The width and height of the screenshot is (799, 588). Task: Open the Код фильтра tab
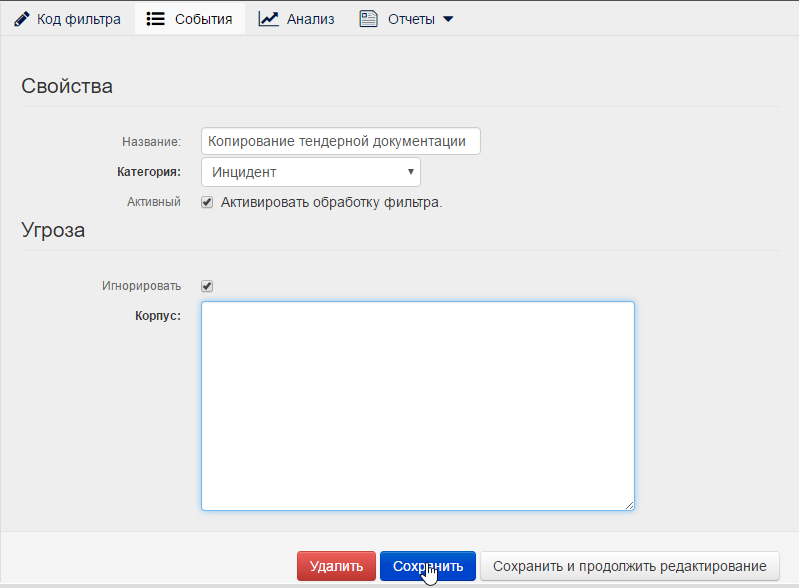point(68,19)
